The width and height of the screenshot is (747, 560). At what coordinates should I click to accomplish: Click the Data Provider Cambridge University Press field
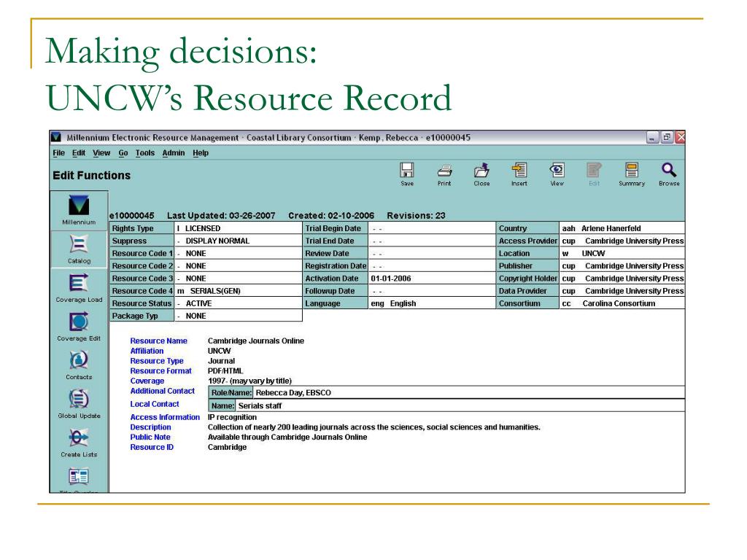tap(622, 291)
